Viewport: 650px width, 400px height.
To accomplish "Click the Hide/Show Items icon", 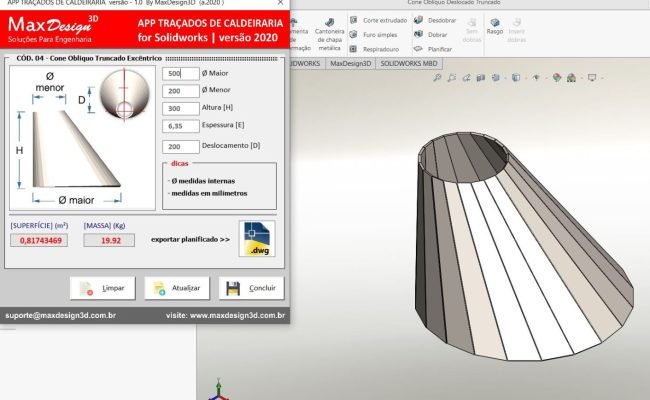I will pyautogui.click(x=536, y=78).
